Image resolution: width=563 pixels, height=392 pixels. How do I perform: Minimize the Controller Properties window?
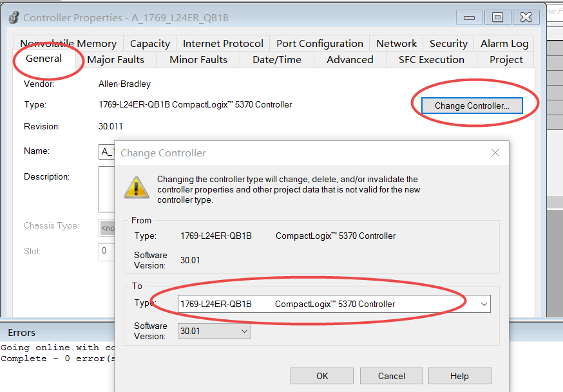click(470, 17)
